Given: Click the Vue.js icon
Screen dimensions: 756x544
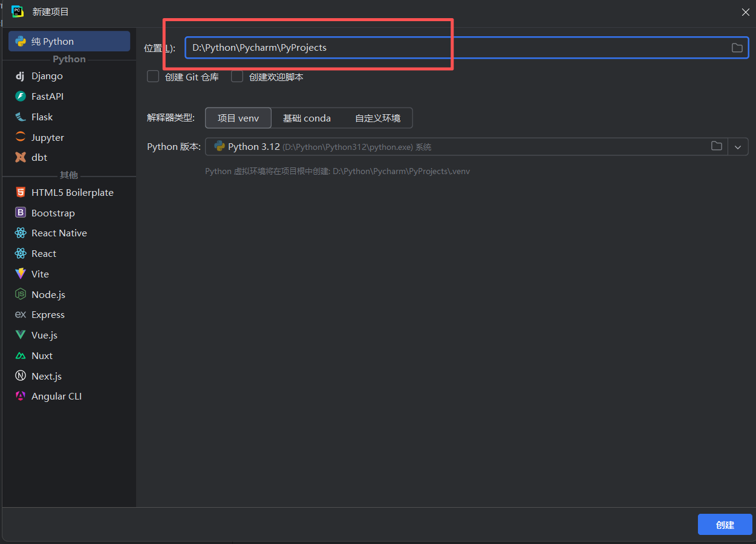Looking at the screenshot, I should click(21, 335).
